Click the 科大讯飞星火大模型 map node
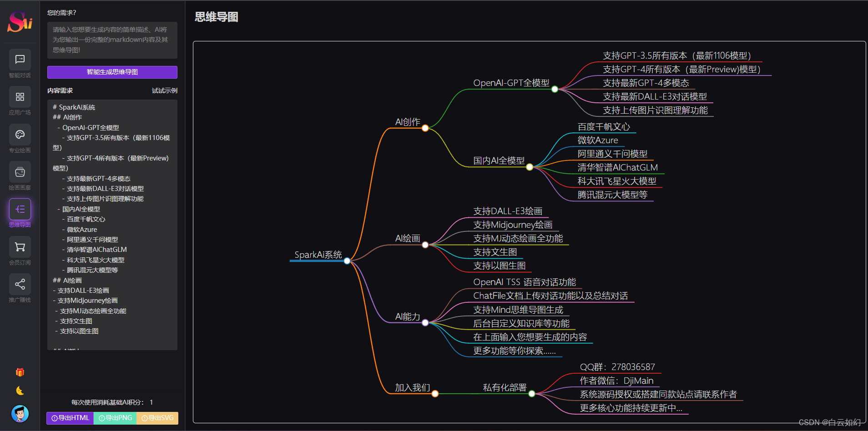Viewport: 868px width, 431px height. coord(617,181)
